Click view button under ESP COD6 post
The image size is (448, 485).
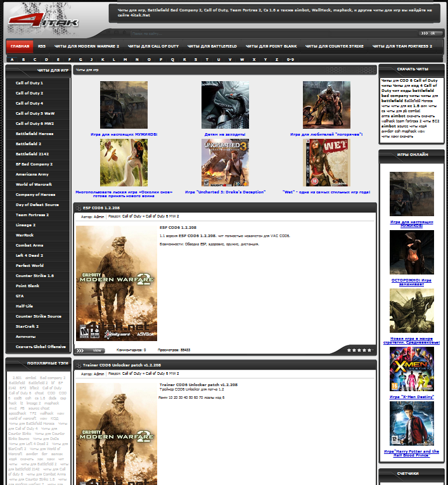[x=90, y=351]
